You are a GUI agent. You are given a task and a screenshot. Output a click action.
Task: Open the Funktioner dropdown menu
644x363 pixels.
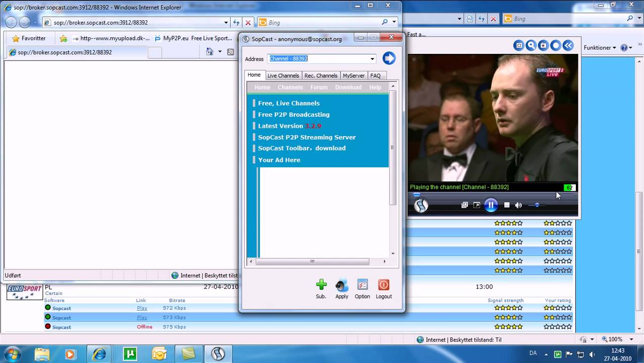click(600, 47)
